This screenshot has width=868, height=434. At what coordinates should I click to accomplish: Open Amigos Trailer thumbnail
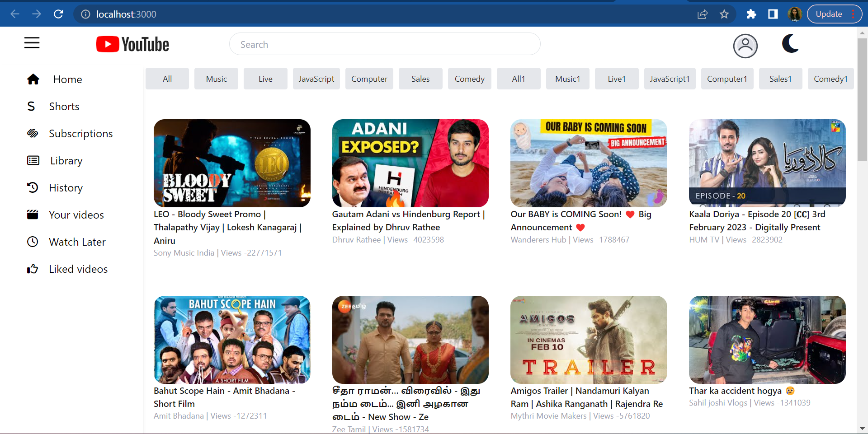(x=589, y=340)
